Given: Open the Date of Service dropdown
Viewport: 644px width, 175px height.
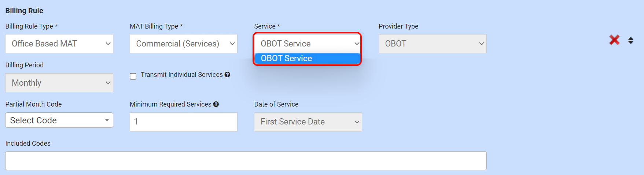Looking at the screenshot, I should tap(308, 122).
